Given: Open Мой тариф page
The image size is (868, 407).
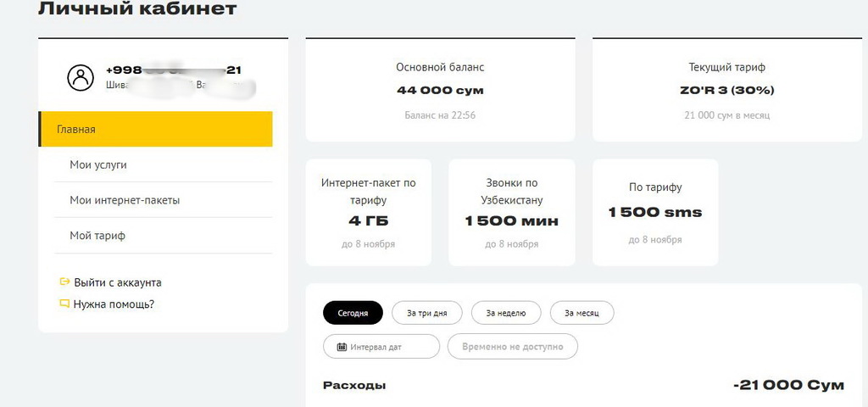Looking at the screenshot, I should click(x=97, y=236).
